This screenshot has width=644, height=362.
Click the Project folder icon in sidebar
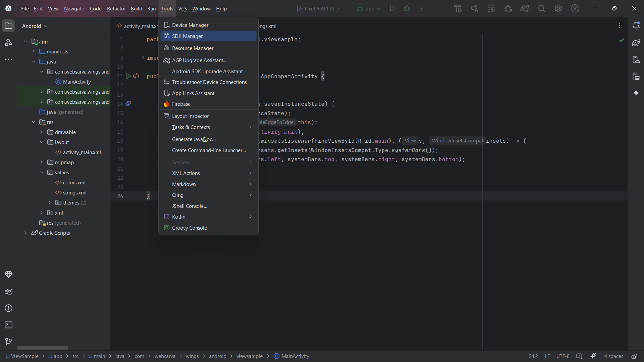pos(8,26)
